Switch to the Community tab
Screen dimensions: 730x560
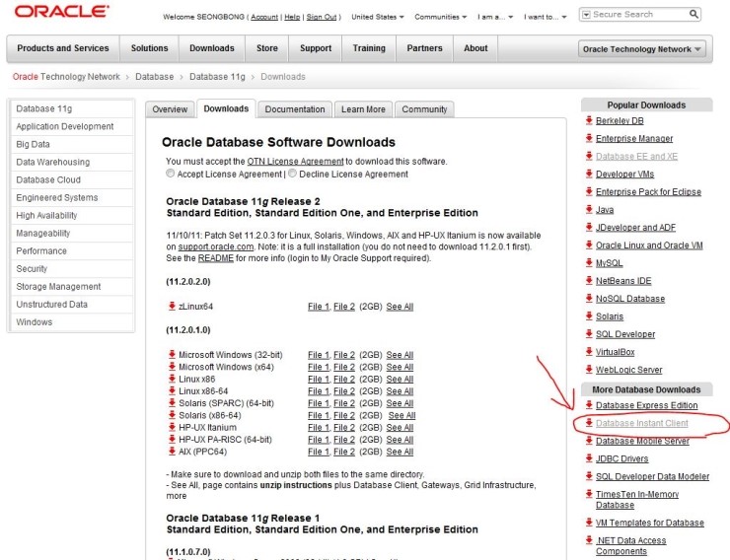click(424, 109)
